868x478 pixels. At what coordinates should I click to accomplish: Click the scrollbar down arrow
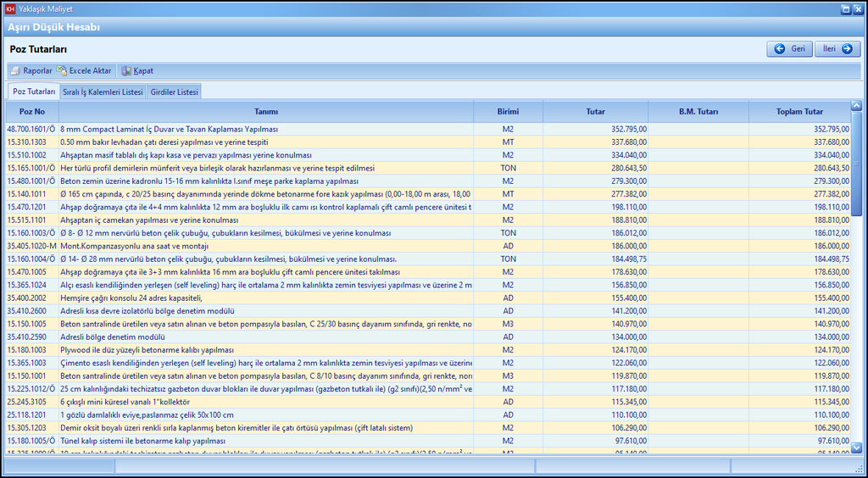(856, 447)
